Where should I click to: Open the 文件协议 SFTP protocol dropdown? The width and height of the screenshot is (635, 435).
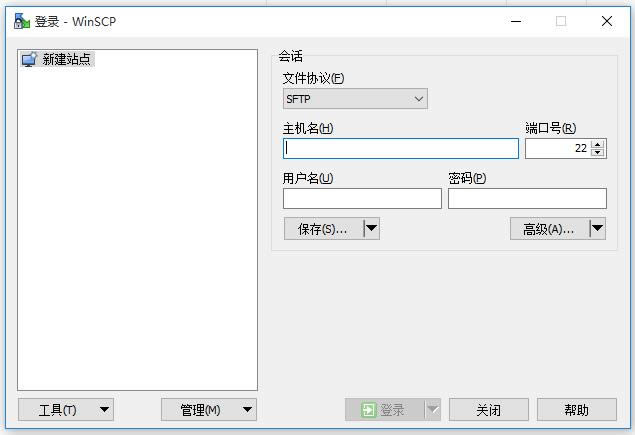(355, 99)
